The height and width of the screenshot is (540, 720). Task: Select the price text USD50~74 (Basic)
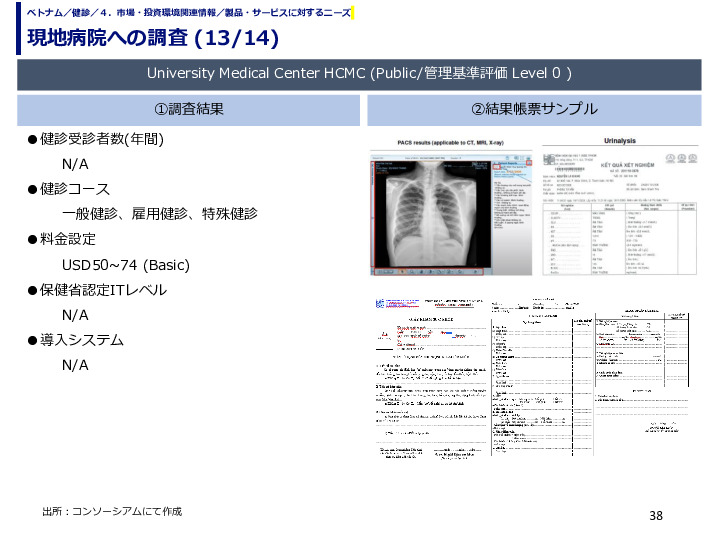click(x=126, y=265)
